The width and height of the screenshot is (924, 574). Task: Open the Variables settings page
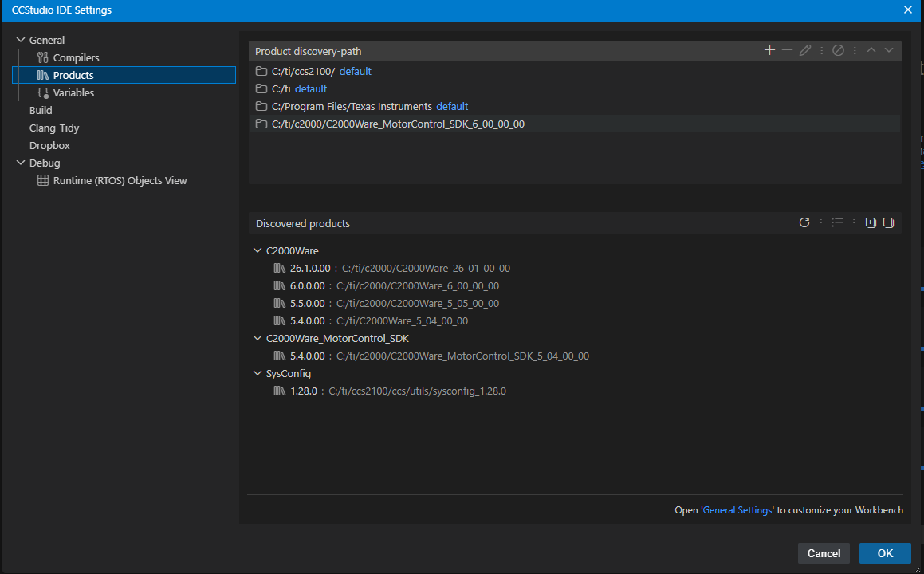73,92
